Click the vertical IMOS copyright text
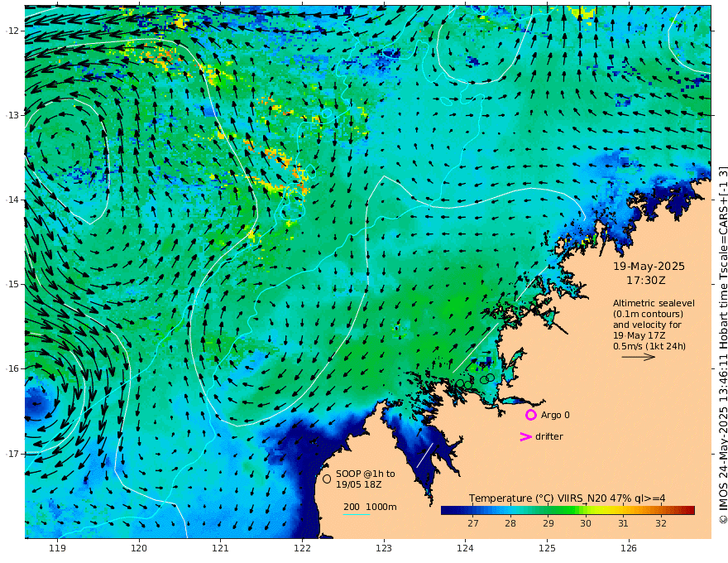 pos(722,345)
